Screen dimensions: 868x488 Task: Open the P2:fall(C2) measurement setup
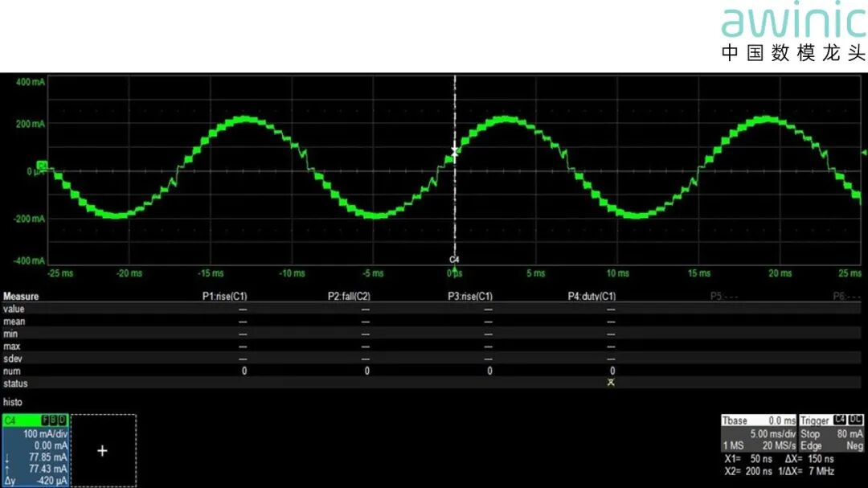click(349, 296)
